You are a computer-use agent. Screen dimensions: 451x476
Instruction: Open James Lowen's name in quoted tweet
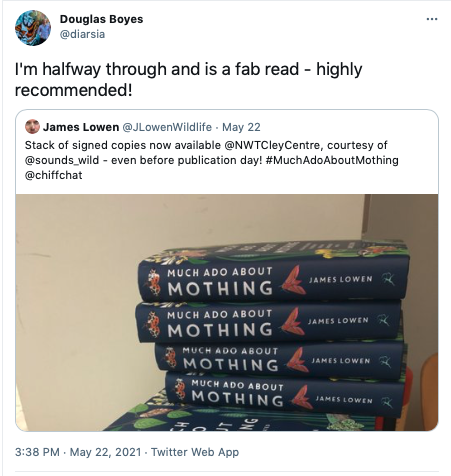[x=81, y=127]
